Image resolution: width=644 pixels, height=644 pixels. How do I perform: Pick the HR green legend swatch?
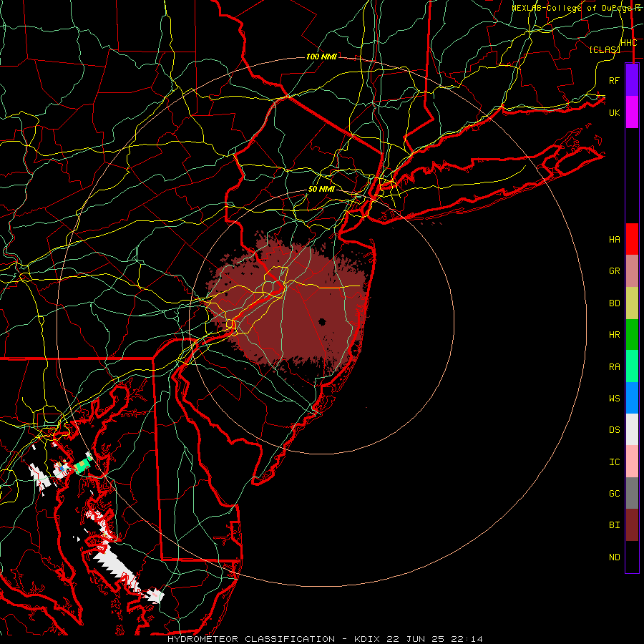coord(632,335)
